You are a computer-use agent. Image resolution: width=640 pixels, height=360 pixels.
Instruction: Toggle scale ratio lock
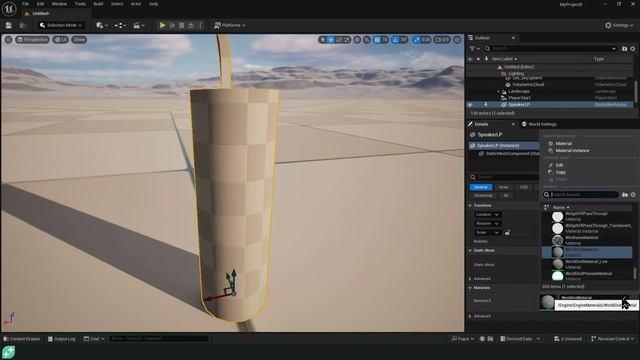click(x=507, y=232)
